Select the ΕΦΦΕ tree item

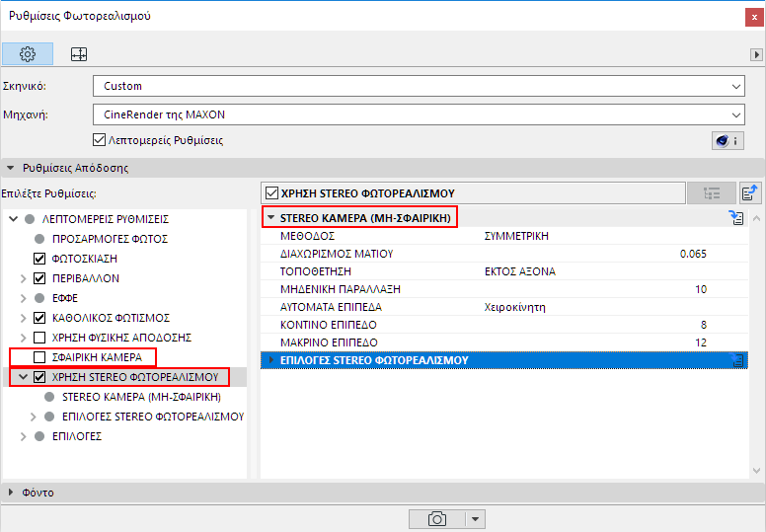(x=65, y=298)
